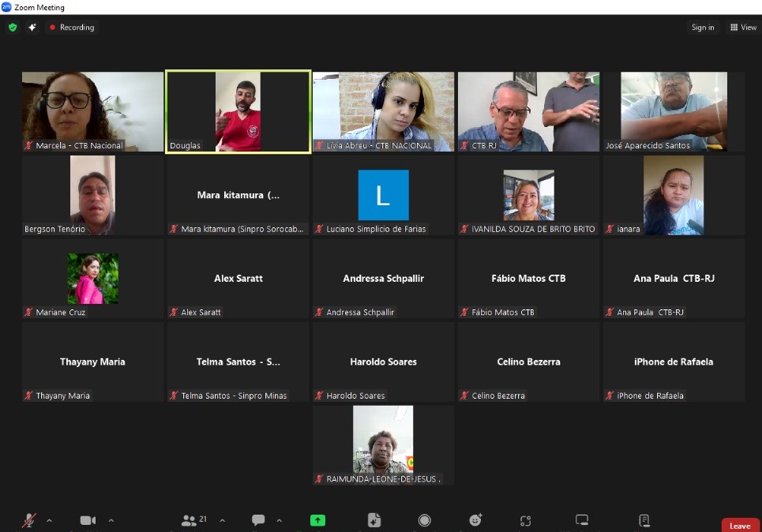The image size is (762, 532).
Task: Open the participants list icon
Action: (x=190, y=520)
